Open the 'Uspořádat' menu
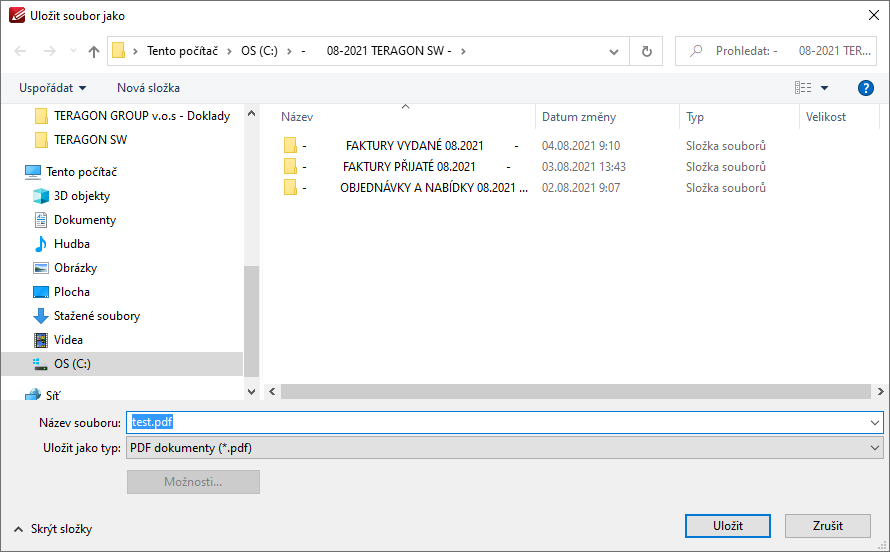This screenshot has width=890, height=552. pyautogui.click(x=52, y=88)
